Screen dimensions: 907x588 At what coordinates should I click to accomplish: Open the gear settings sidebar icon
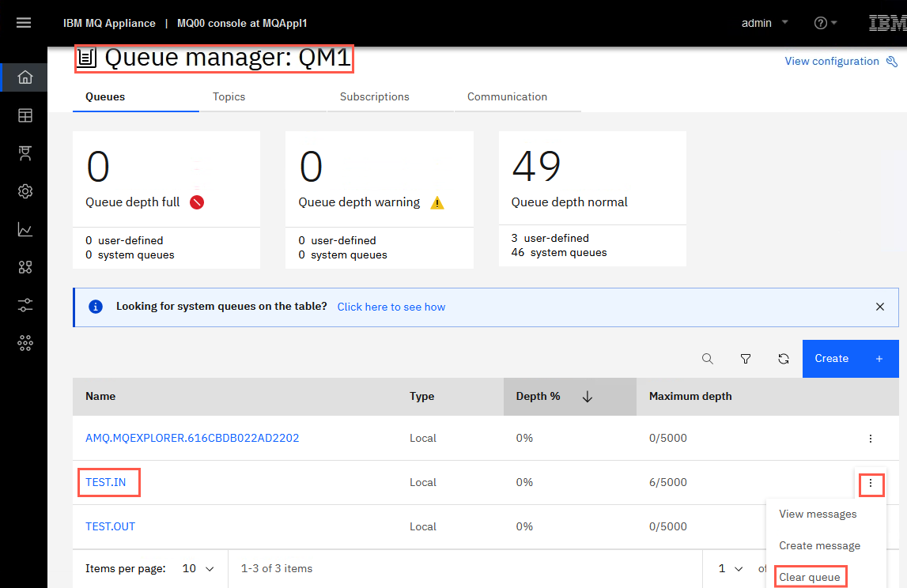[25, 191]
